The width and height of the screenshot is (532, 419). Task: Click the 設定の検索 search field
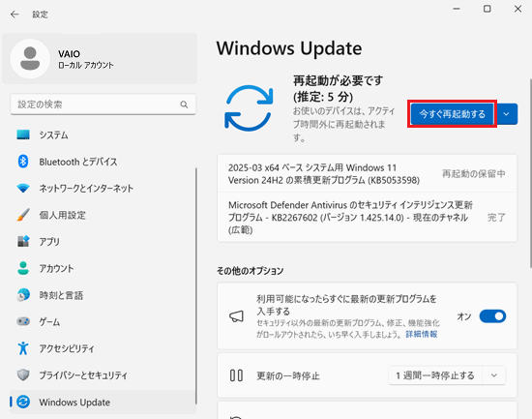(x=103, y=105)
